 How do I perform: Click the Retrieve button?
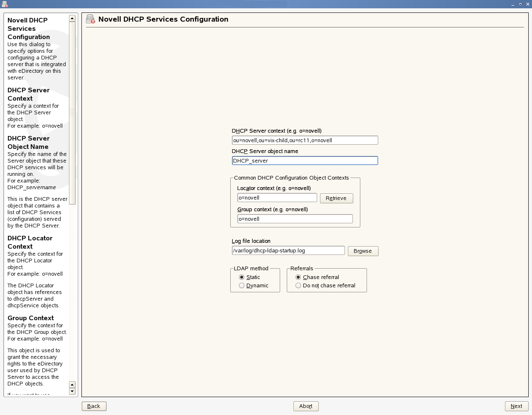click(x=337, y=198)
